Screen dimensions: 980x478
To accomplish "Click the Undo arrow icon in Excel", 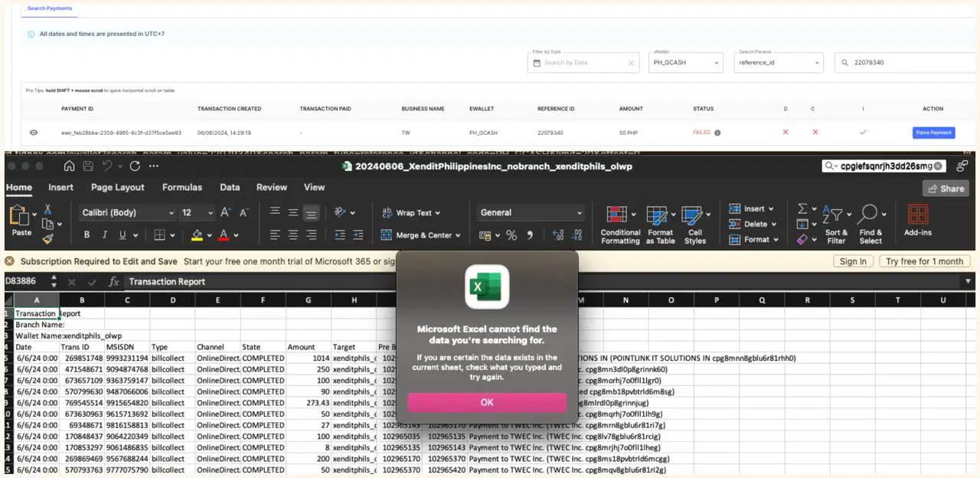I will point(107,166).
